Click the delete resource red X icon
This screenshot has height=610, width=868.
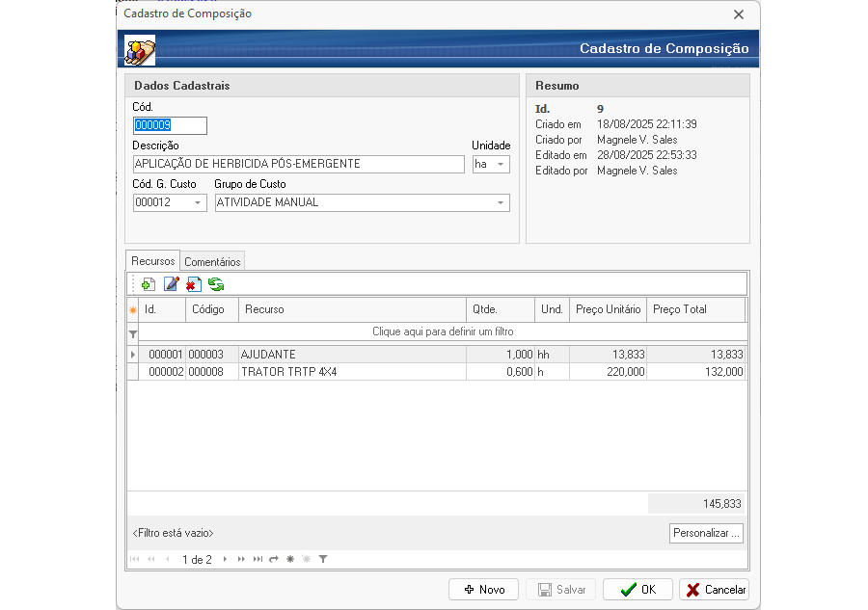[193, 284]
